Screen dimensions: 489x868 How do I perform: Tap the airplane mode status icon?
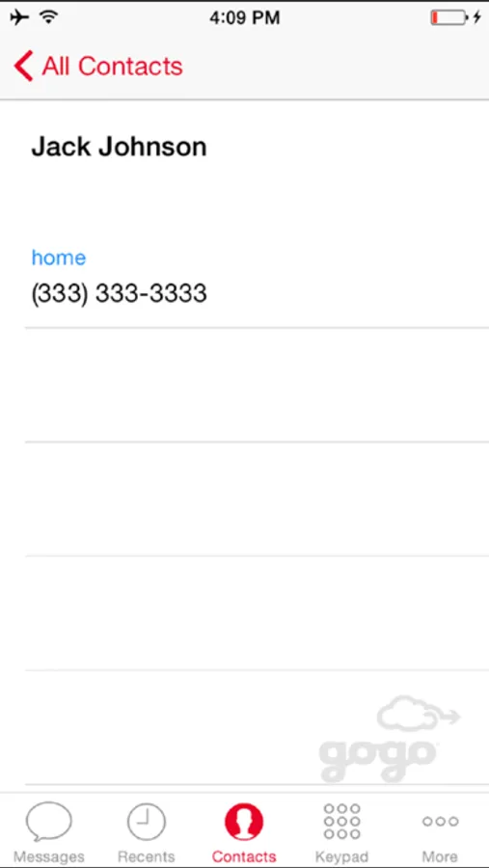tap(19, 17)
